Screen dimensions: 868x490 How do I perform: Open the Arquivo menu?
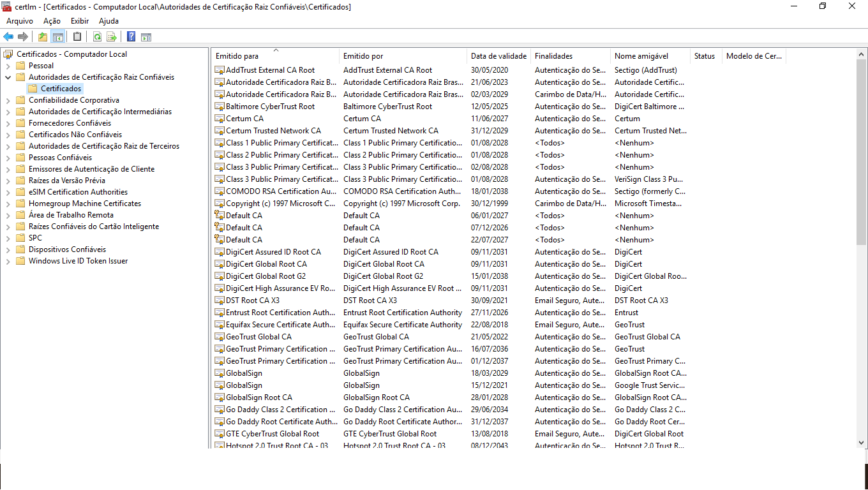(20, 21)
